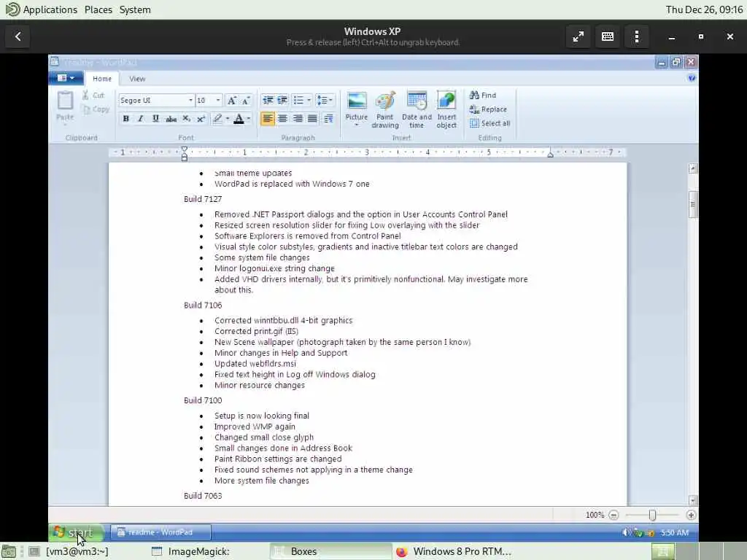Toggle Subscript formatting button
The image size is (747, 560).
tap(186, 119)
